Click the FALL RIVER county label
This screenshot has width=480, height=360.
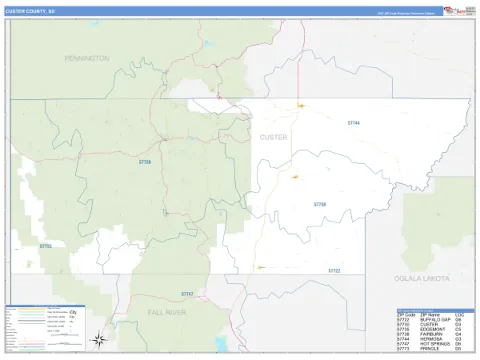pos(167,312)
